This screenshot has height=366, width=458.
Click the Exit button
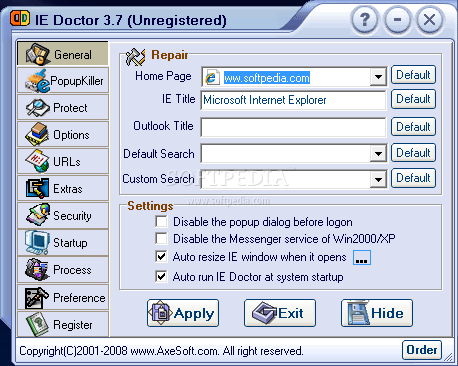click(x=280, y=313)
